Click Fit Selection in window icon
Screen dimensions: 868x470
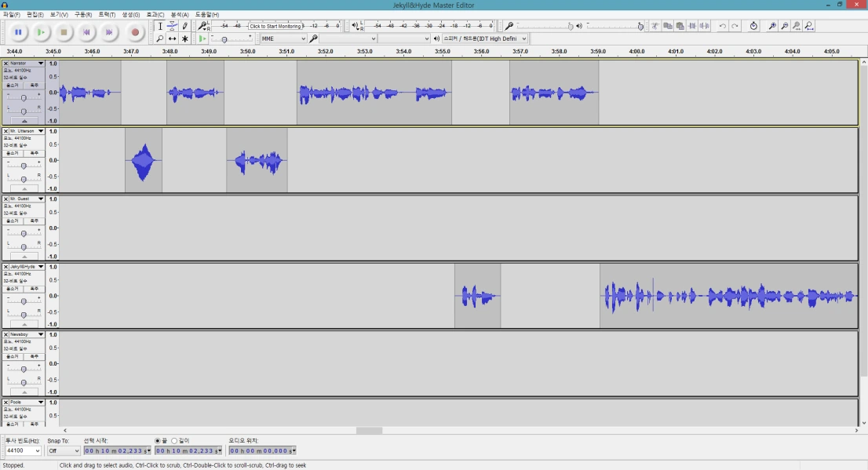point(797,26)
